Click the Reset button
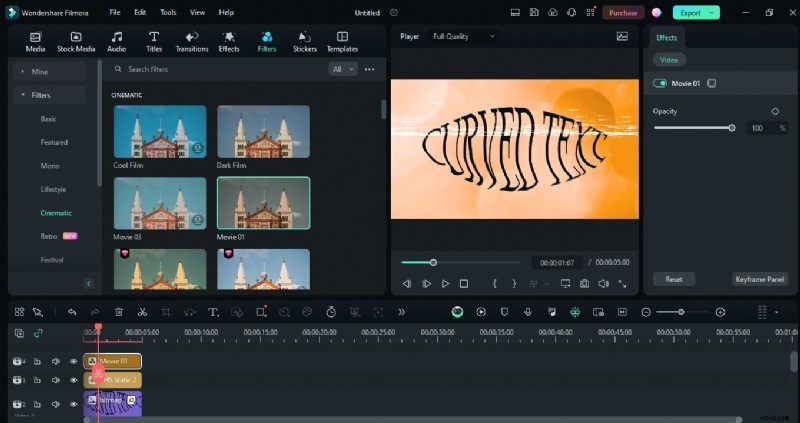 point(673,279)
